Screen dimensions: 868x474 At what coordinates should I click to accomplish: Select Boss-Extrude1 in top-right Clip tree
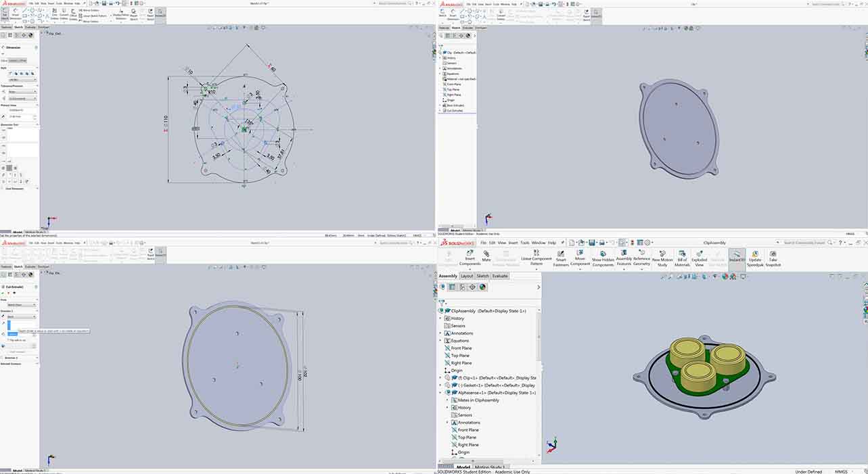click(x=455, y=105)
